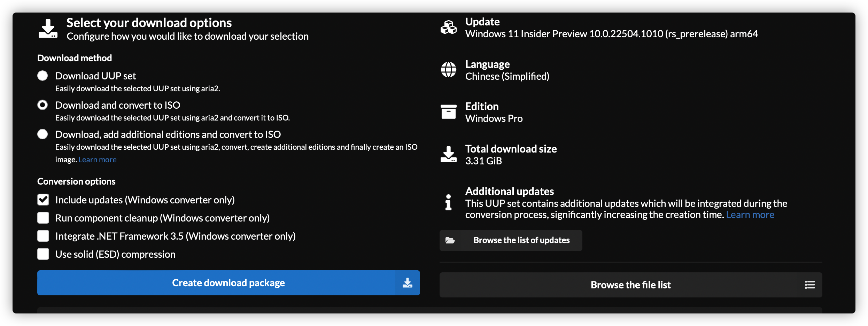Screen dimensions: 868x326
Task: Click the globe icon next to Language
Action: (x=449, y=70)
